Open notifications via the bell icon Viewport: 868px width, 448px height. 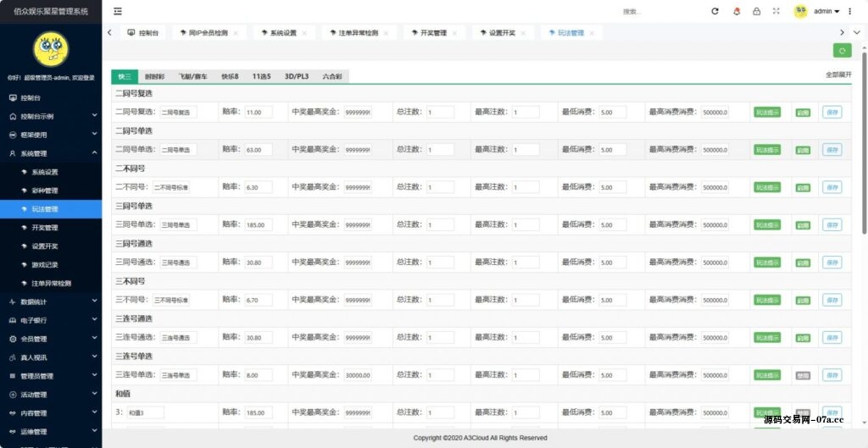click(737, 11)
